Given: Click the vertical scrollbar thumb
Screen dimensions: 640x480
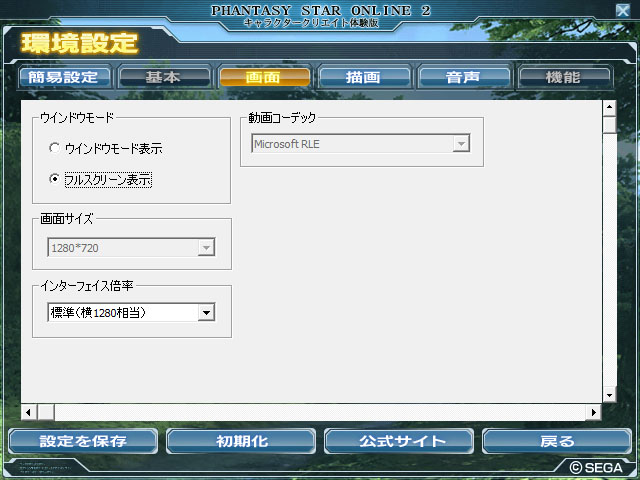Looking at the screenshot, I should click(x=609, y=124).
